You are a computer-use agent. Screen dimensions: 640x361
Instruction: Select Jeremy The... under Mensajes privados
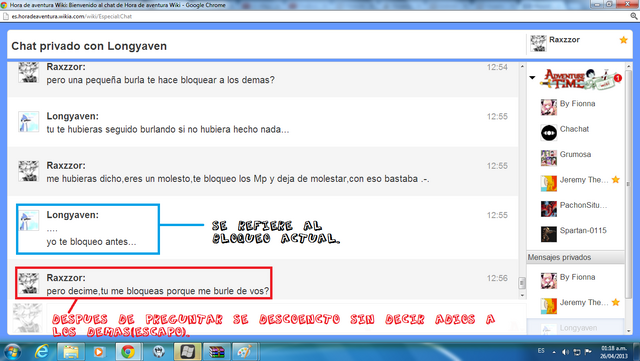pos(576,306)
